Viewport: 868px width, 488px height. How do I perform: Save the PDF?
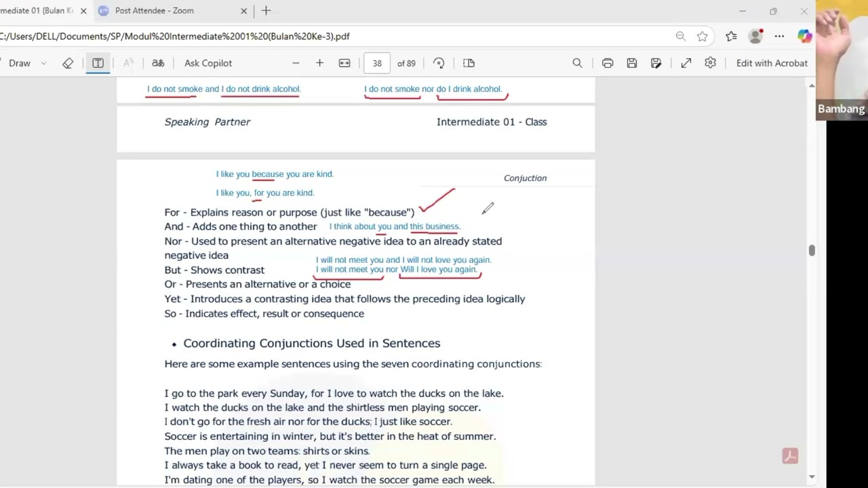click(632, 63)
